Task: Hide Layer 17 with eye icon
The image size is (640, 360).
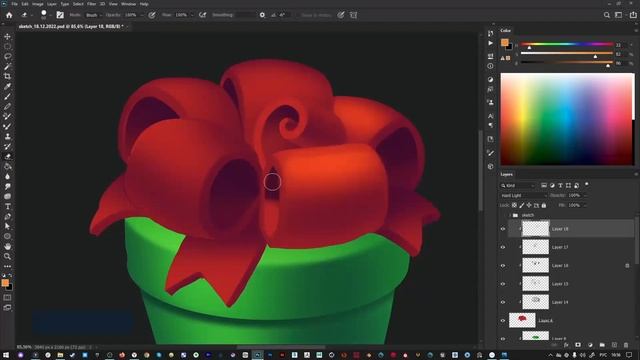Action: tap(503, 247)
